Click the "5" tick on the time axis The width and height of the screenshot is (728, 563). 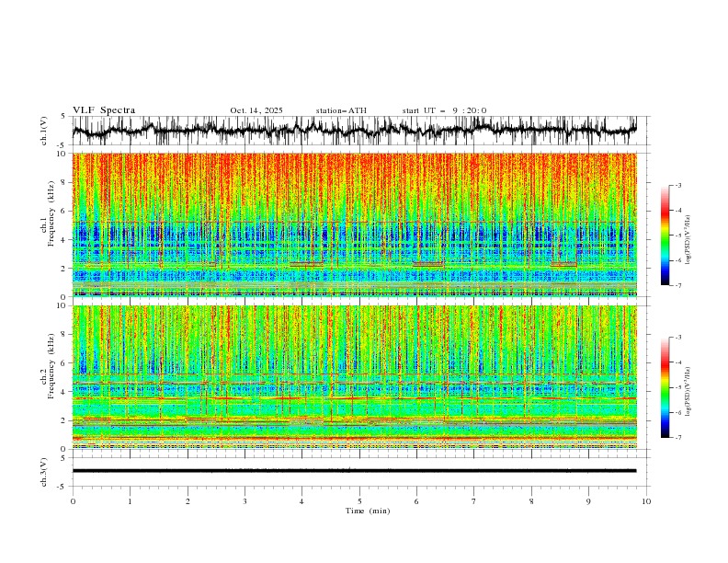(x=359, y=501)
